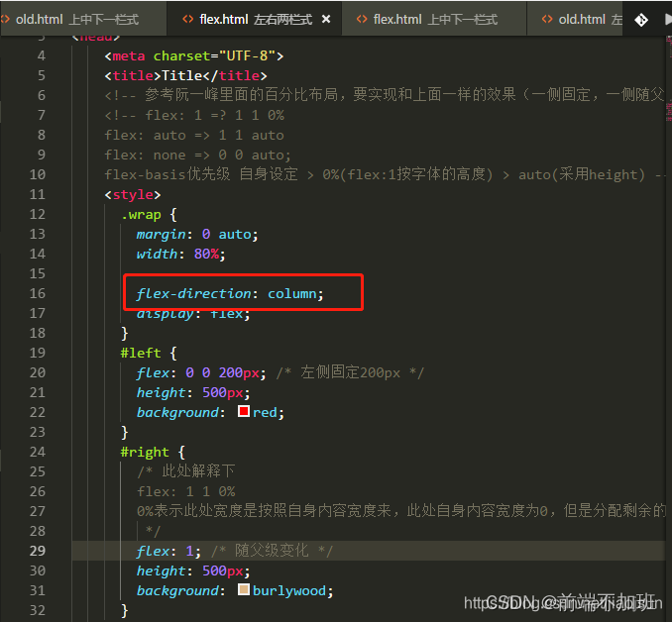The width and height of the screenshot is (672, 622).
Task: Click the open changes git icon in tab bar
Action: pyautogui.click(x=641, y=20)
